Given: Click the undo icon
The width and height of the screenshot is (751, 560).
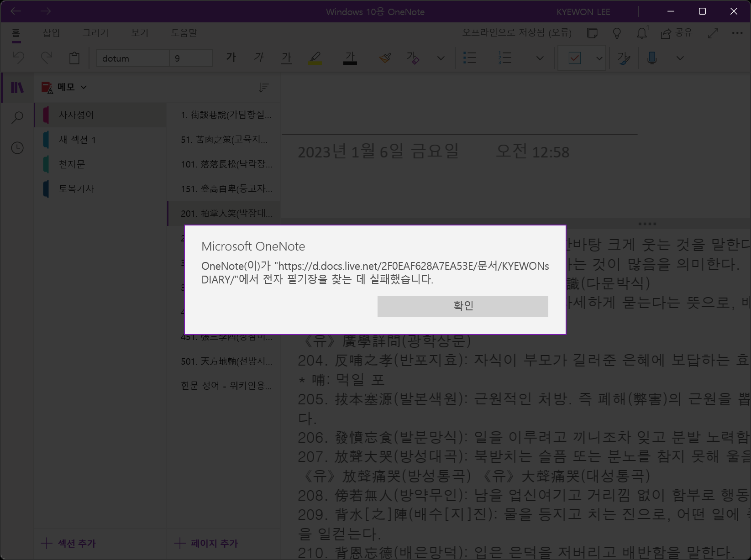Looking at the screenshot, I should (18, 58).
